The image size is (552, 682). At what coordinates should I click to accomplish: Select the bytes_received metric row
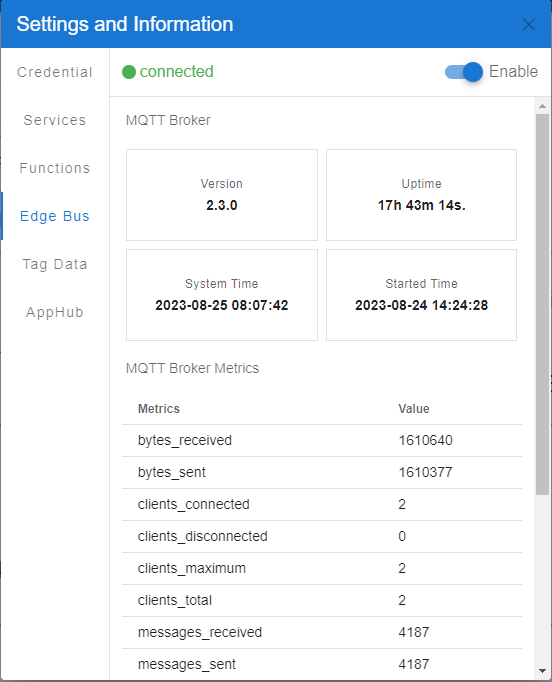coord(322,441)
